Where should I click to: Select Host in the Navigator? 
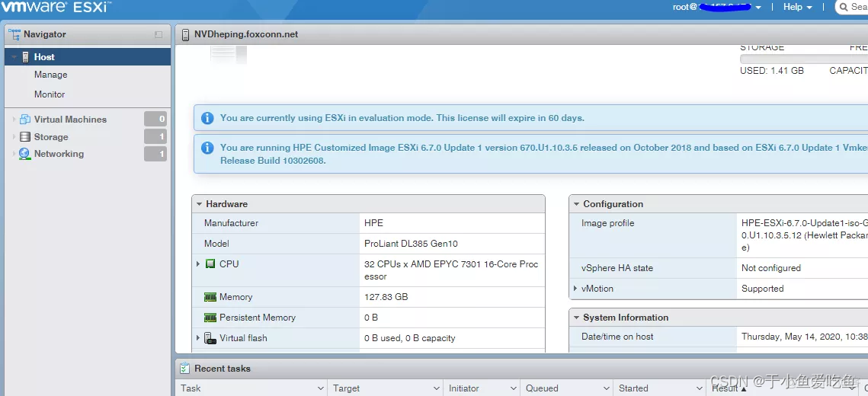click(88, 57)
